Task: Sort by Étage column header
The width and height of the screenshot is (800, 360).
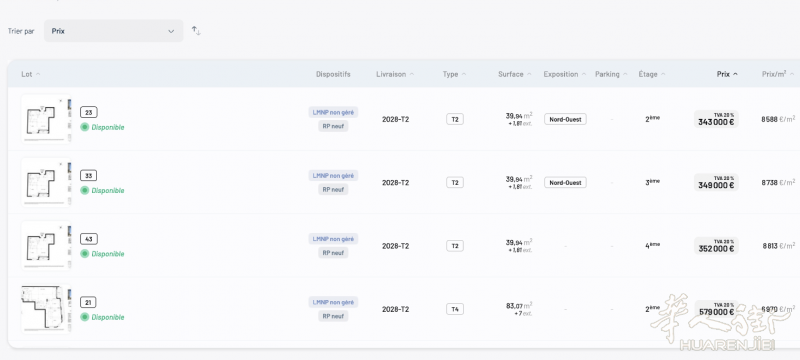Action: 652,74
